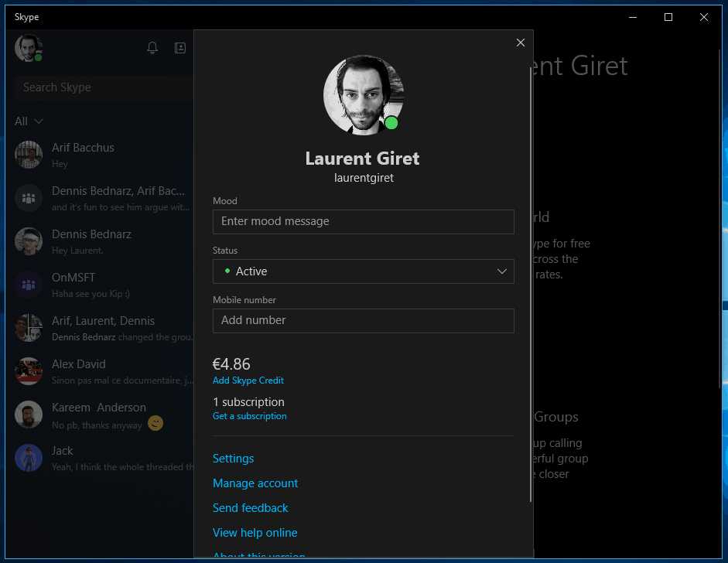Minimize the Skype window
Image resolution: width=728 pixels, height=563 pixels.
coord(632,17)
